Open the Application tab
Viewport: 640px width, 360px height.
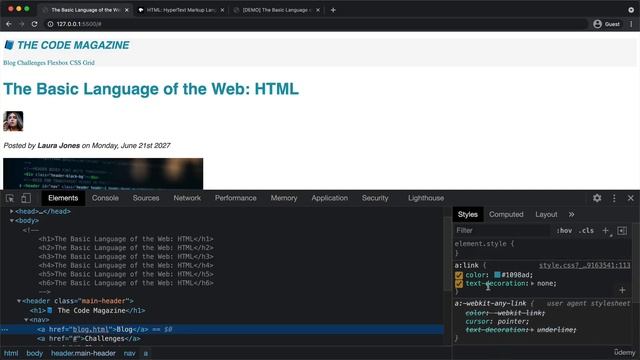(329, 198)
